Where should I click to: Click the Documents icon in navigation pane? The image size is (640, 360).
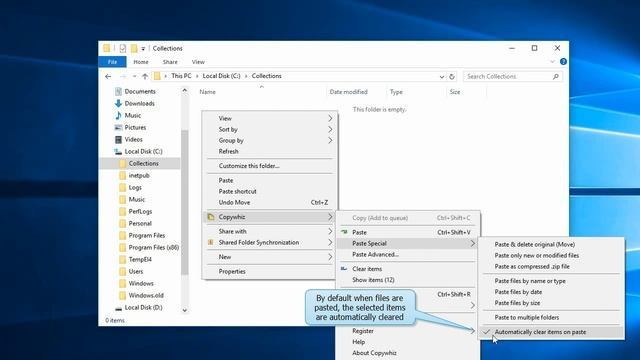click(118, 91)
